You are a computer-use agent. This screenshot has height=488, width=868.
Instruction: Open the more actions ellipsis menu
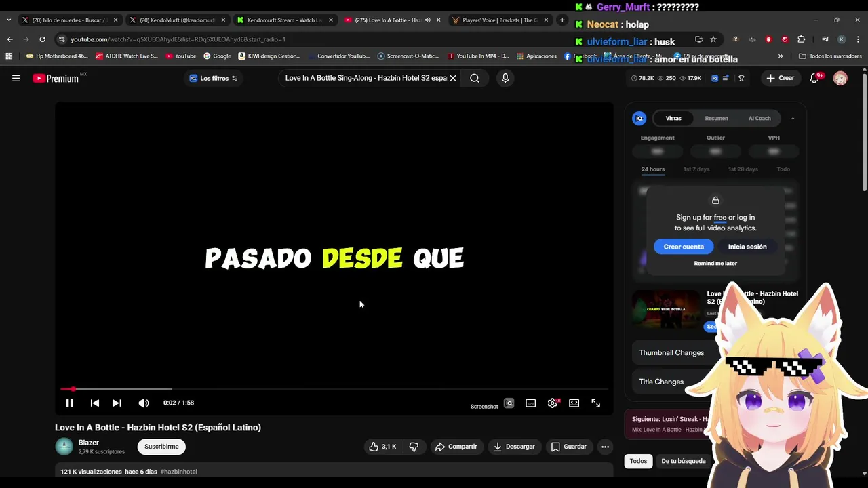[605, 447]
